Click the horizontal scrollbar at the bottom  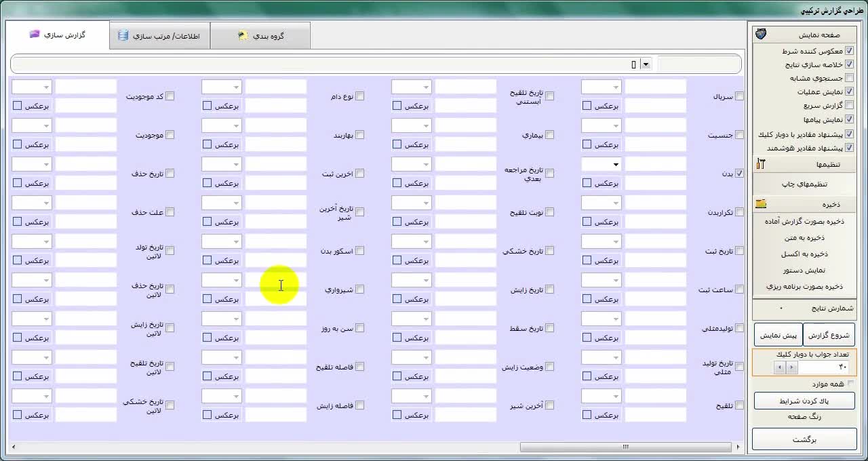625,447
